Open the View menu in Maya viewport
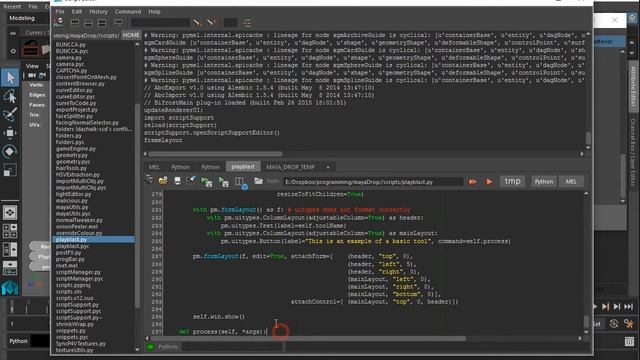 [x=32, y=66]
